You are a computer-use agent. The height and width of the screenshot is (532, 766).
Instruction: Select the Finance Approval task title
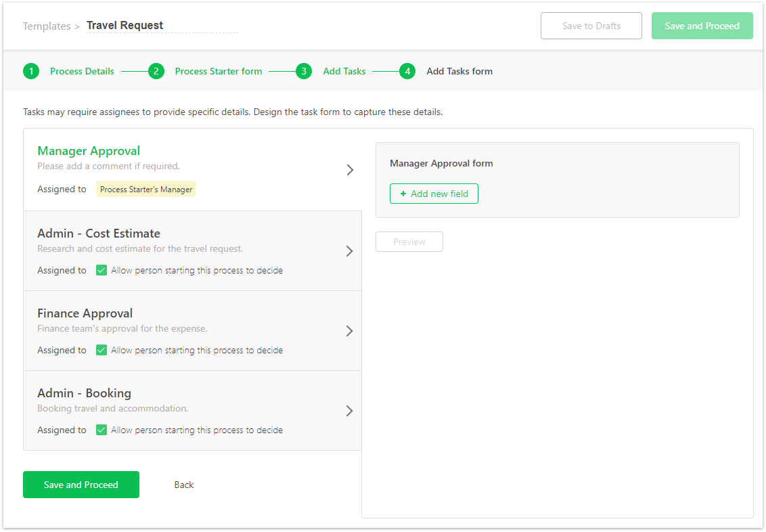click(85, 313)
